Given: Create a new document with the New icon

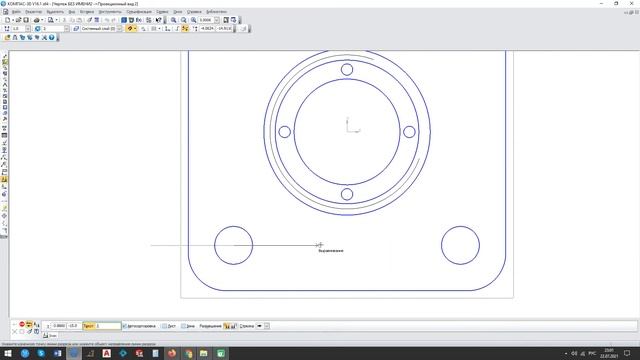Looking at the screenshot, I should tap(7, 20).
